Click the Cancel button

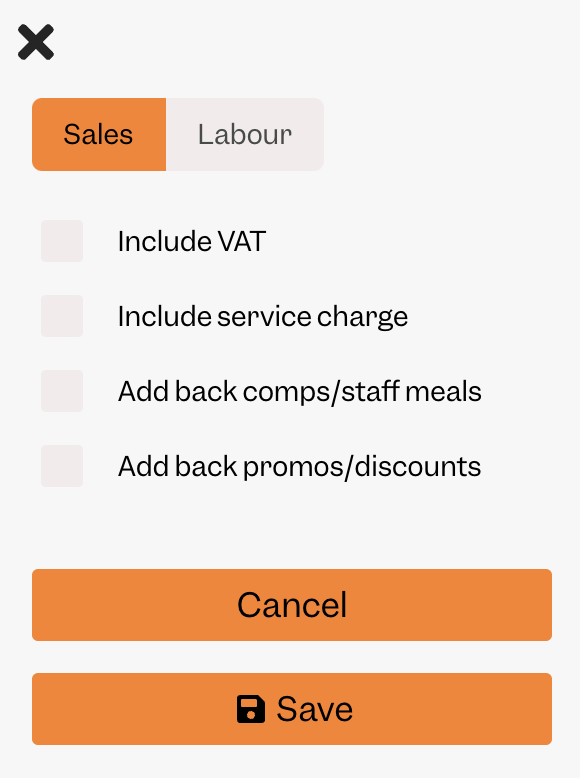pyautogui.click(x=292, y=605)
